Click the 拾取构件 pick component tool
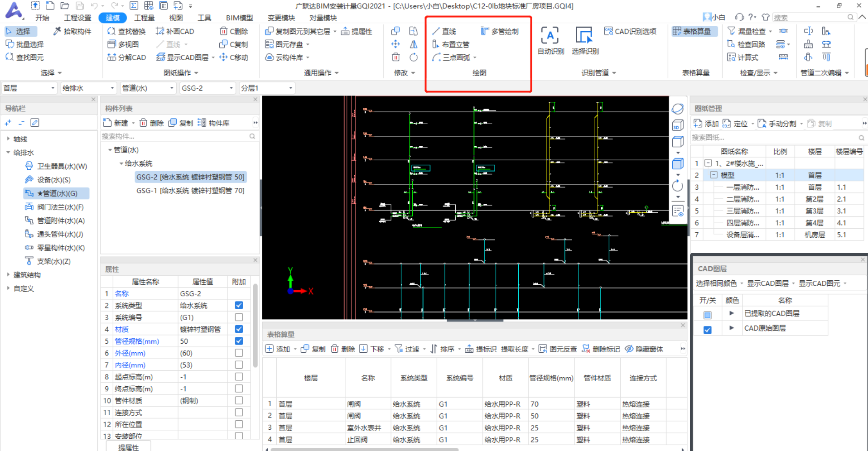Screen dimensions: 868x451 (x=72, y=31)
